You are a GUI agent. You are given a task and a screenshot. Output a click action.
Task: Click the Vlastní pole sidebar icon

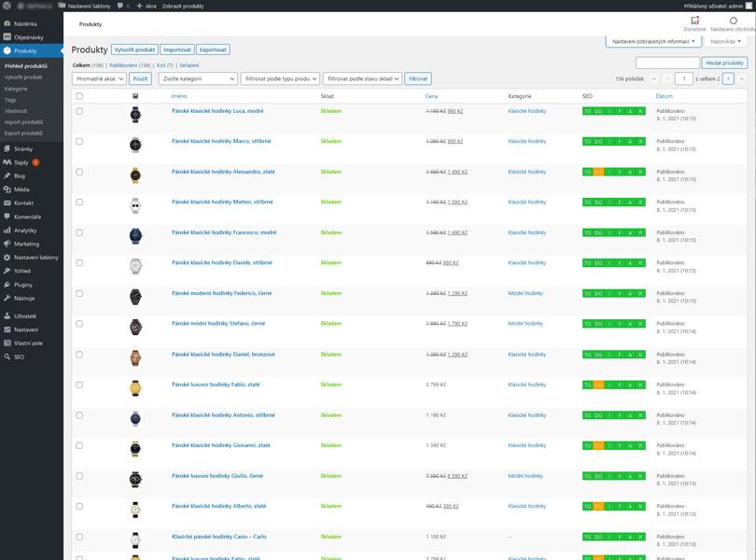coord(7,343)
